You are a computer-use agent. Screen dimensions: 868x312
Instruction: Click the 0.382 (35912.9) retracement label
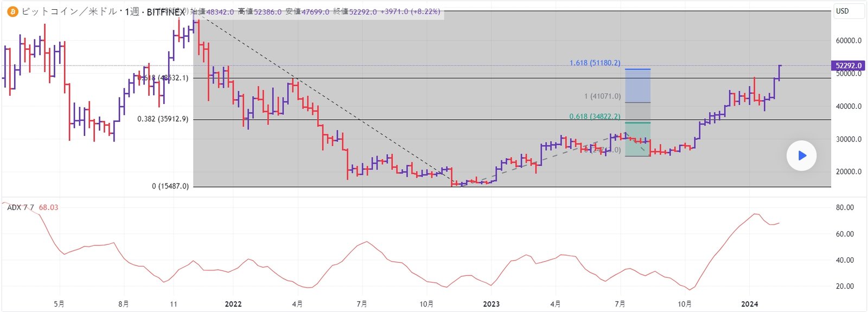click(163, 119)
